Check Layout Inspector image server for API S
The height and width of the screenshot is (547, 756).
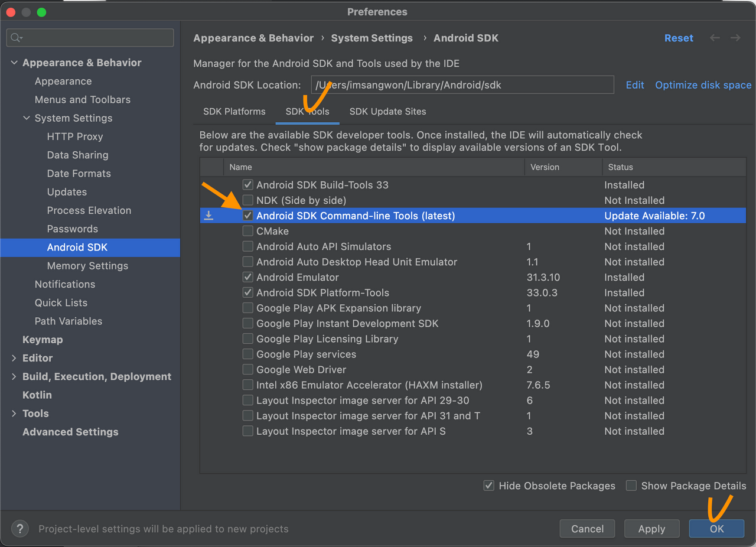coord(248,431)
